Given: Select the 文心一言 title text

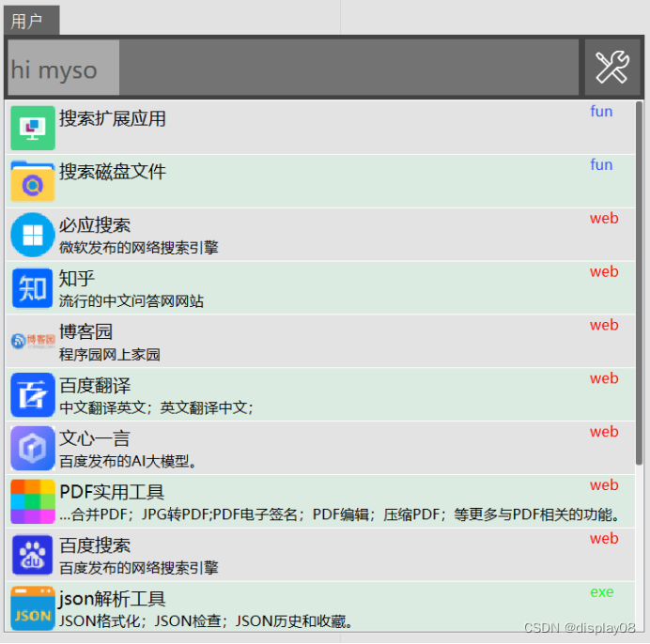Looking at the screenshot, I should [95, 438].
